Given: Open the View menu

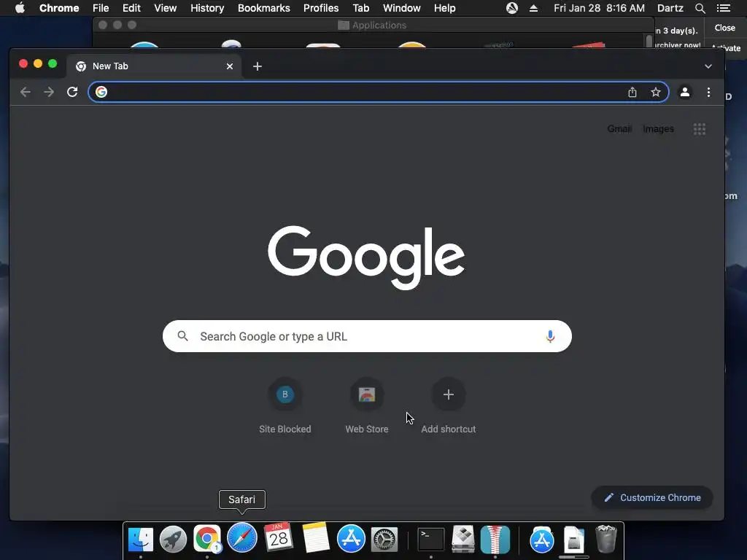Looking at the screenshot, I should [x=166, y=8].
